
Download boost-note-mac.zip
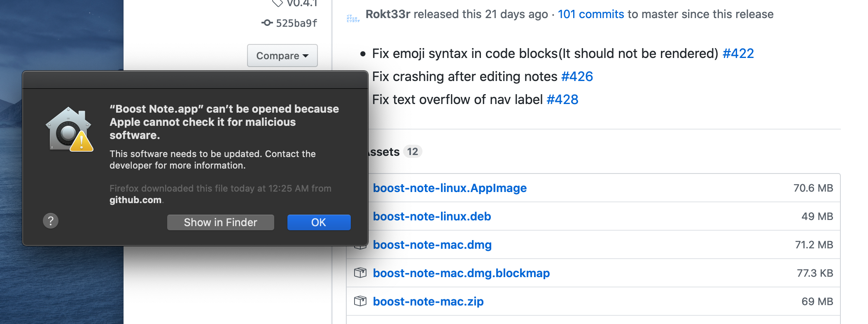(x=428, y=301)
